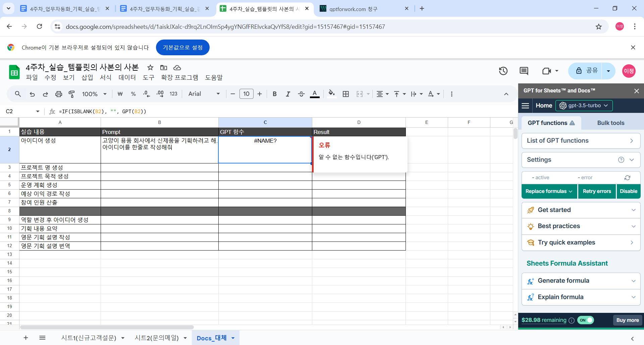This screenshot has height=345, width=644.
Task: Click the search menus magnifier icon
Action: click(18, 94)
